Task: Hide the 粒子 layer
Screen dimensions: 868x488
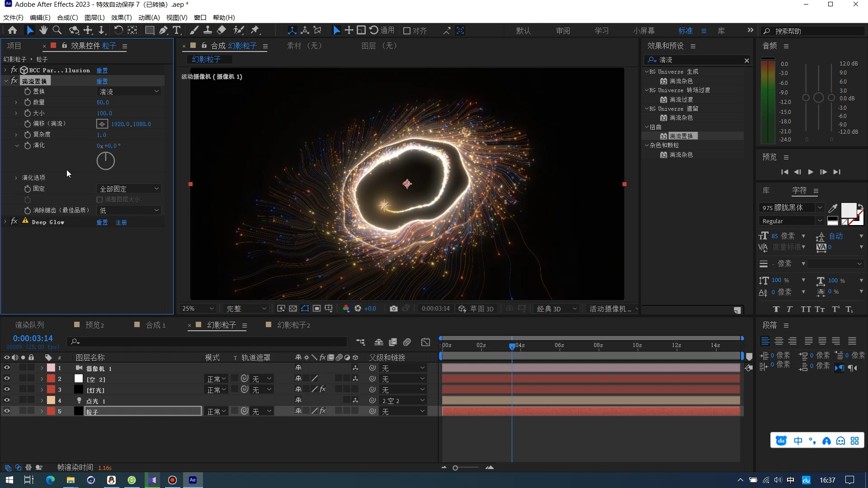Action: [7, 411]
